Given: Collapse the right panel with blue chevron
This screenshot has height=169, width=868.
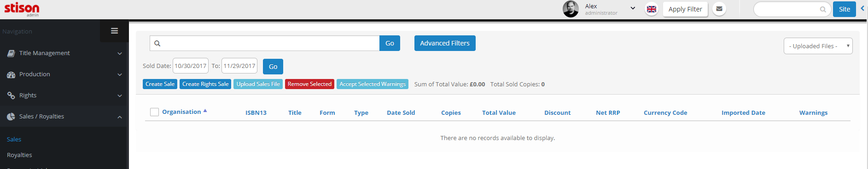Looking at the screenshot, I should 862,8.
